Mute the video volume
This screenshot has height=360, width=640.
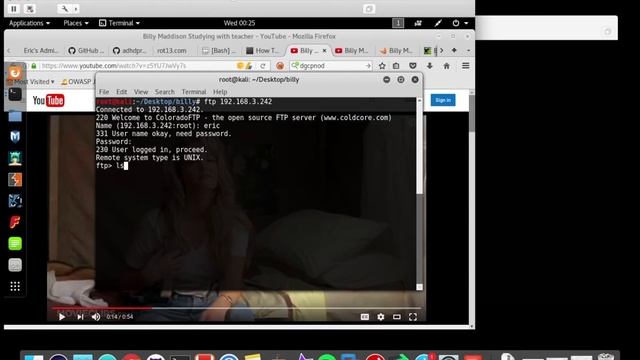[96, 317]
